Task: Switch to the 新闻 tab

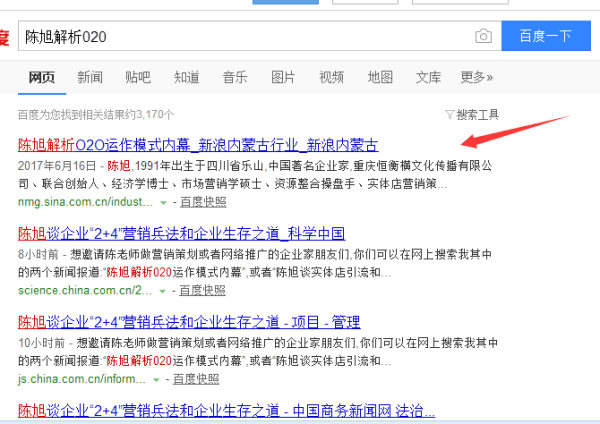Action: point(90,77)
